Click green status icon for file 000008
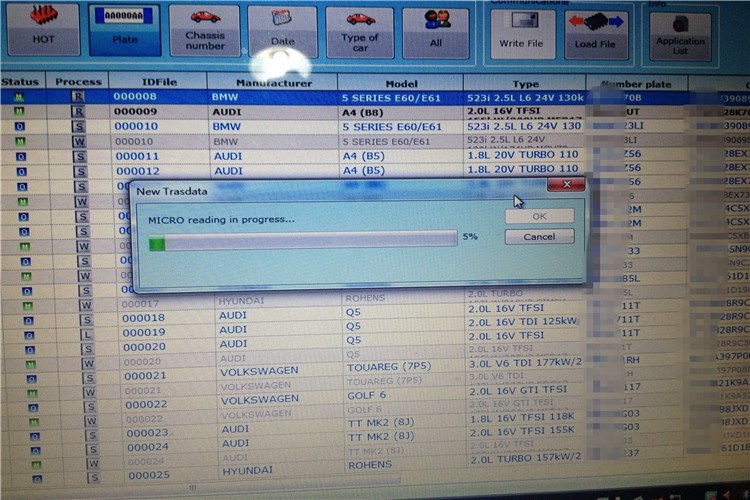Viewport: 750px width, 500px height. point(19,97)
